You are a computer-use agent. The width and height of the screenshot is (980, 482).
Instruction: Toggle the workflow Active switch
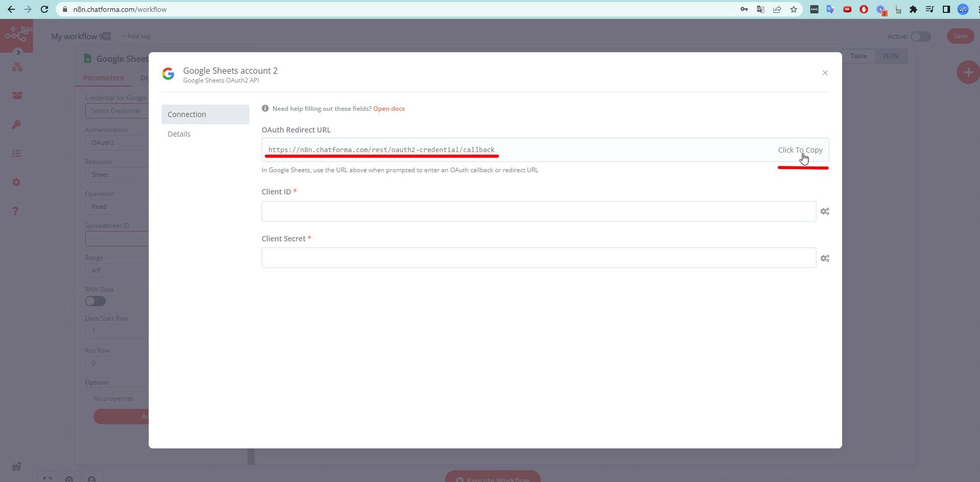click(x=921, y=36)
